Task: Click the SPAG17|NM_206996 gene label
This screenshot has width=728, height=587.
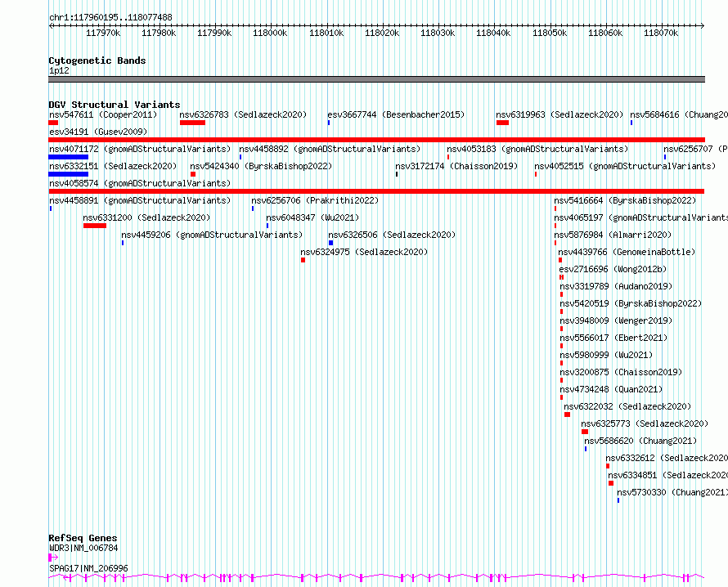Action: click(x=88, y=568)
